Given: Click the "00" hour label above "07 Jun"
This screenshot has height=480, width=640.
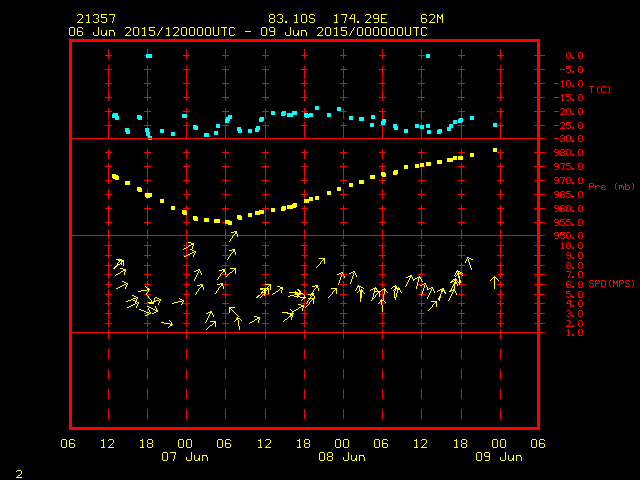Looking at the screenshot, I should (x=185, y=444).
